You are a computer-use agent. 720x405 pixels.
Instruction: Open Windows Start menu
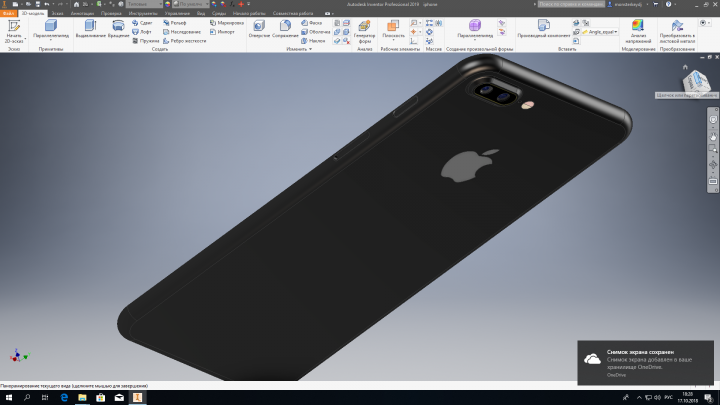tap(9, 398)
